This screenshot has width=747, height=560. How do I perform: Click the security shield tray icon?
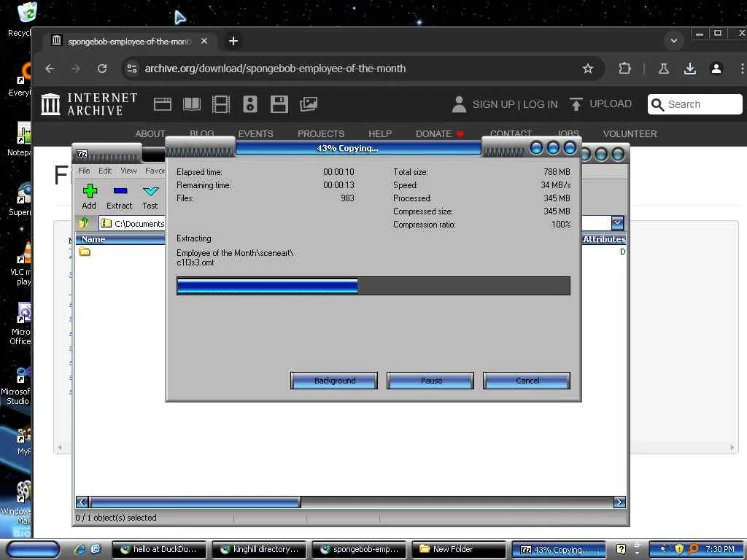click(x=679, y=549)
